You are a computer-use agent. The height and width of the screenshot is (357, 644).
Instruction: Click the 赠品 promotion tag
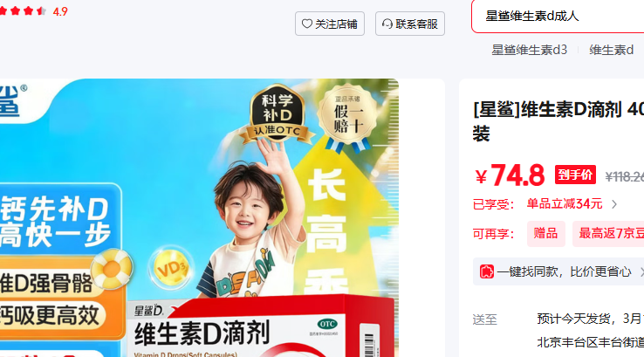(x=546, y=234)
